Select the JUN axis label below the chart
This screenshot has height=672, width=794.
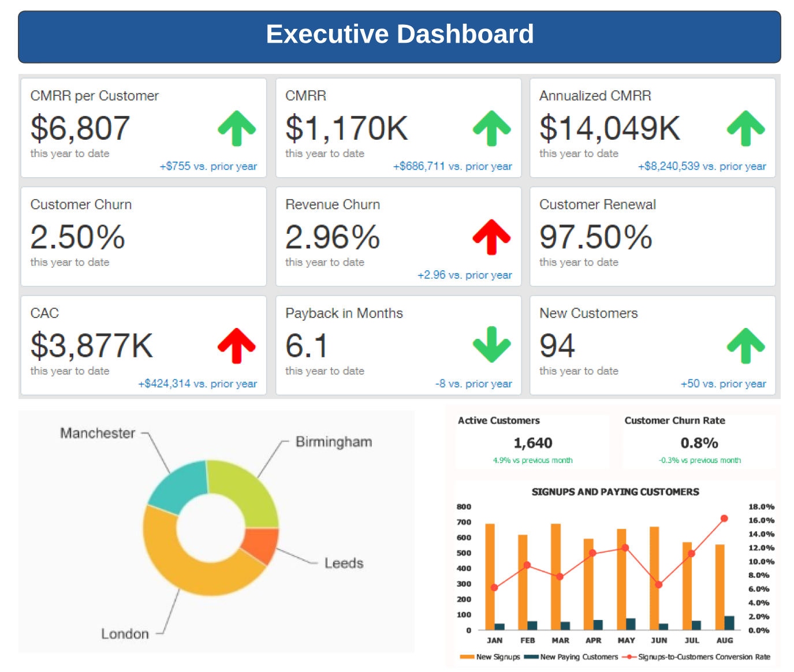(x=659, y=640)
